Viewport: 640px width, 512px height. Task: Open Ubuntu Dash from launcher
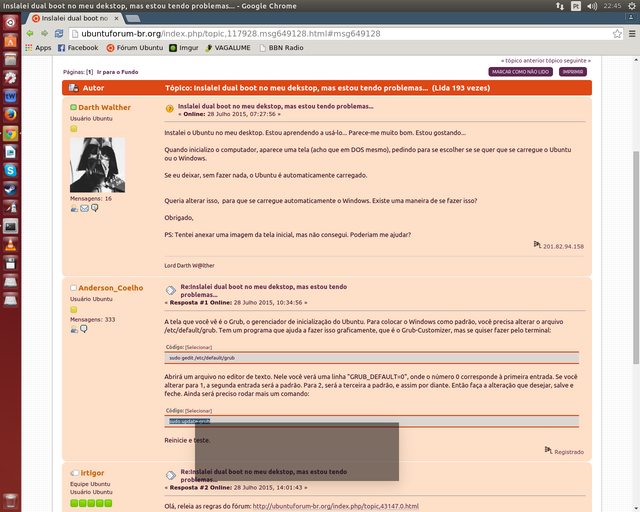(x=11, y=22)
